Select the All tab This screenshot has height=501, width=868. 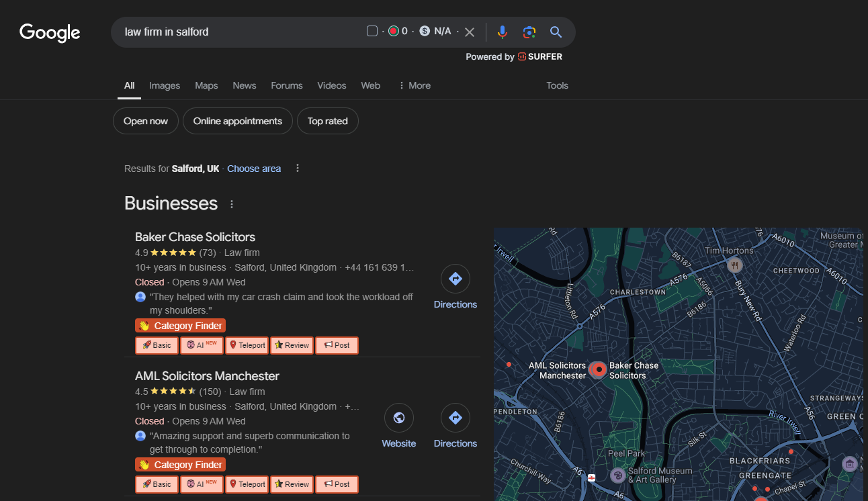click(x=129, y=85)
